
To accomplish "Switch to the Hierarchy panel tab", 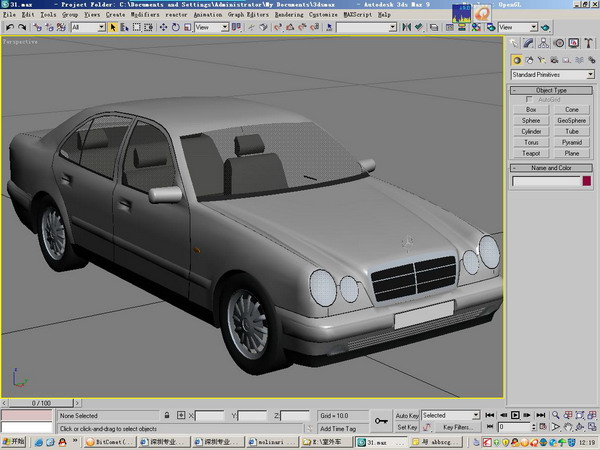I will point(543,43).
